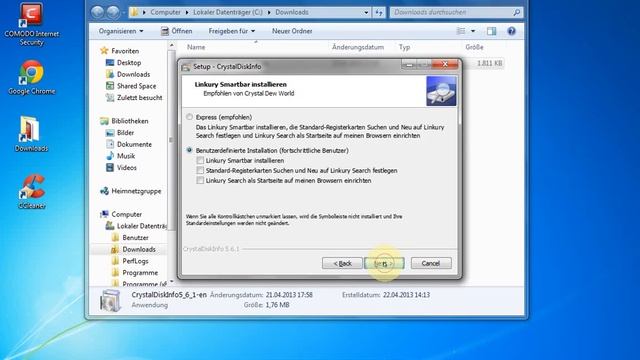This screenshot has width=640, height=360.
Task: Click setup icon in the dialog title bar
Action: 186,67
